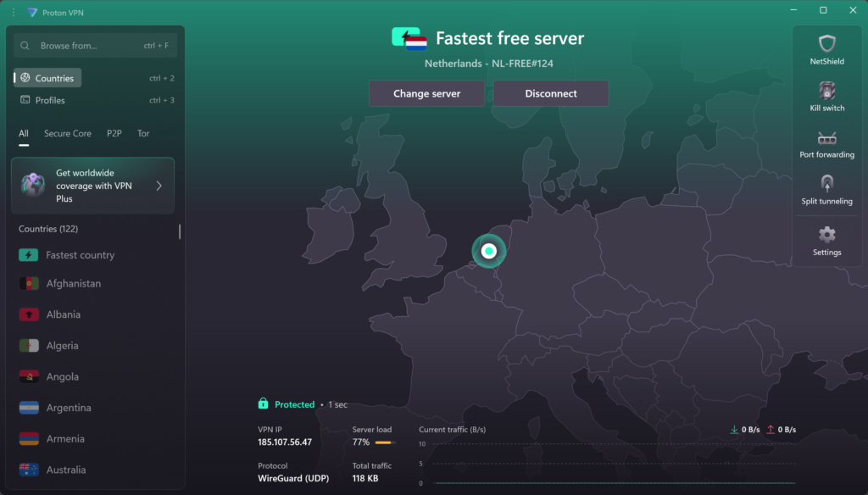
Task: Click the Afghanistan flag icon
Action: pyautogui.click(x=29, y=283)
